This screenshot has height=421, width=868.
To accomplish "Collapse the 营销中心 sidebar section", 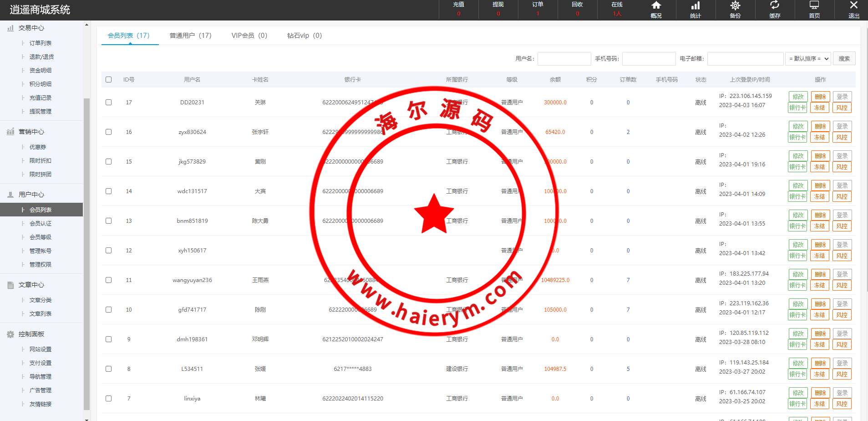I will click(31, 132).
